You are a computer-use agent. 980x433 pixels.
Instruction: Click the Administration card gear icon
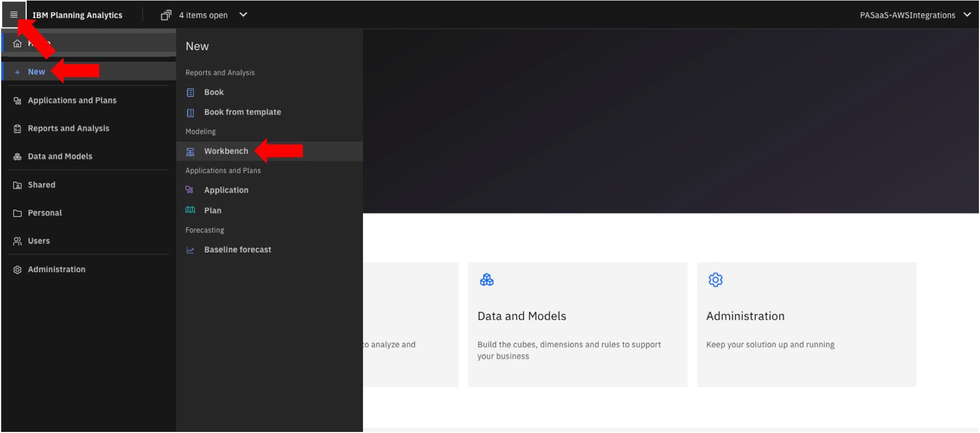[x=715, y=280]
